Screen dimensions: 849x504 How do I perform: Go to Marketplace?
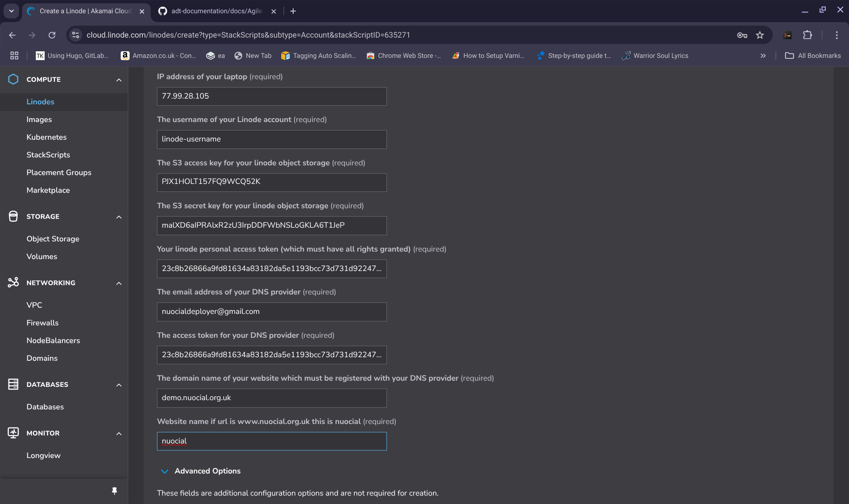pyautogui.click(x=48, y=190)
